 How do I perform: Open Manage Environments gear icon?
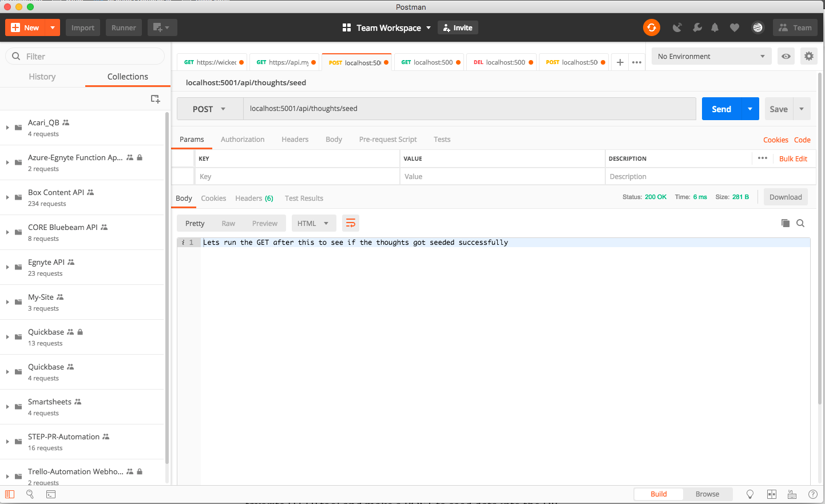[808, 56]
